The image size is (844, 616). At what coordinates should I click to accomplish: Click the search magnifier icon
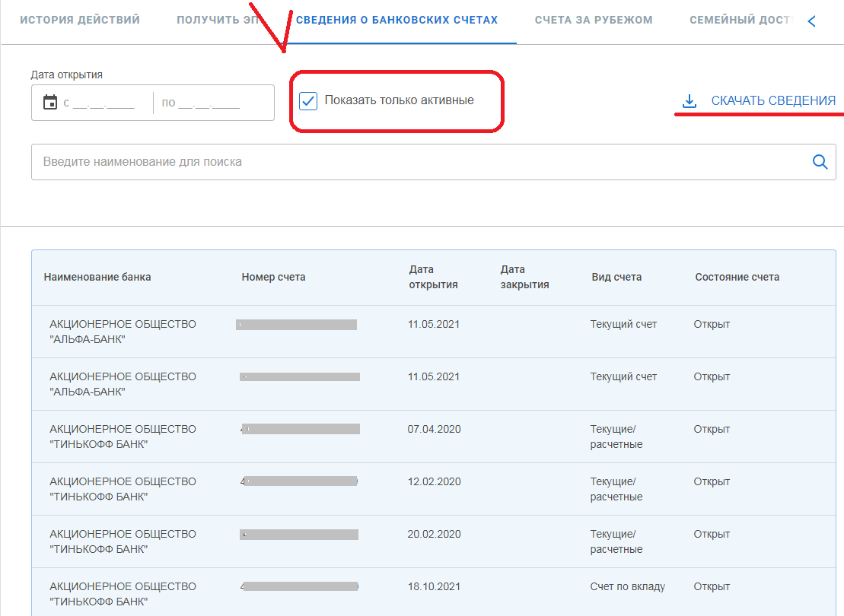tap(820, 161)
